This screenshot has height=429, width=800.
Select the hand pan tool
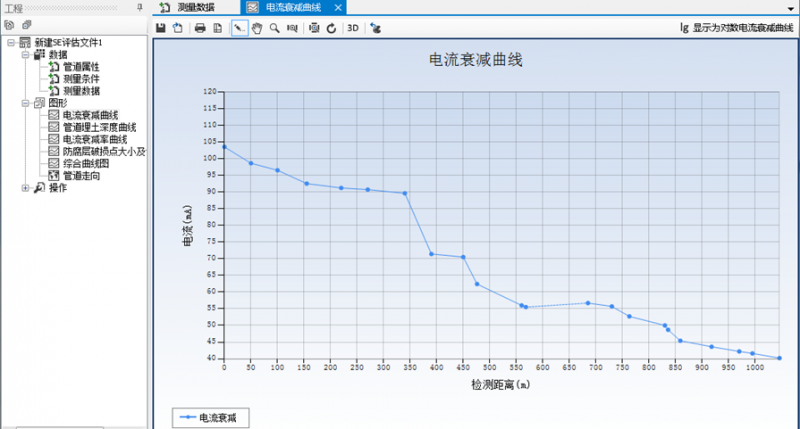pyautogui.click(x=257, y=28)
